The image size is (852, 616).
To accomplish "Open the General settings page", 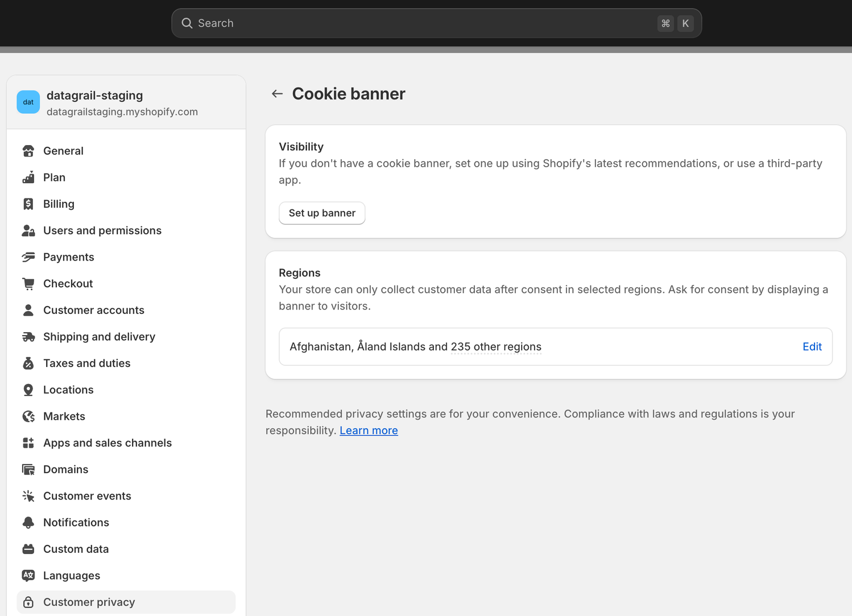I will (126, 151).
